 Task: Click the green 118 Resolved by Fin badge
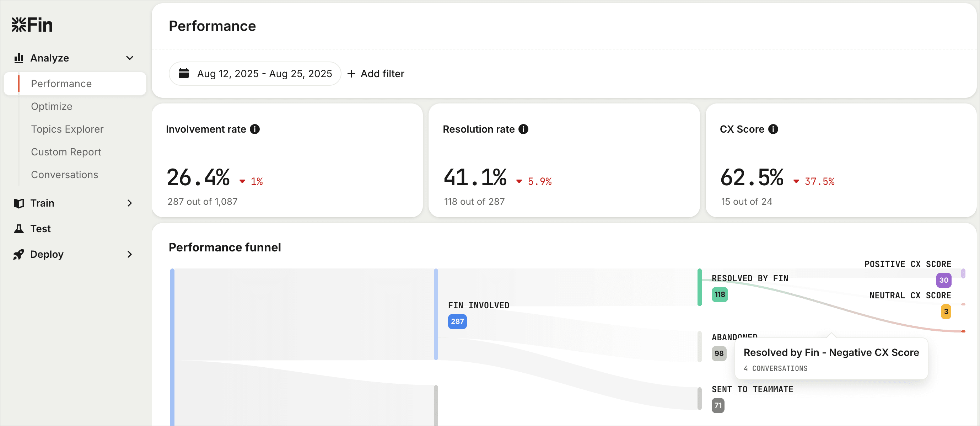[x=720, y=294]
